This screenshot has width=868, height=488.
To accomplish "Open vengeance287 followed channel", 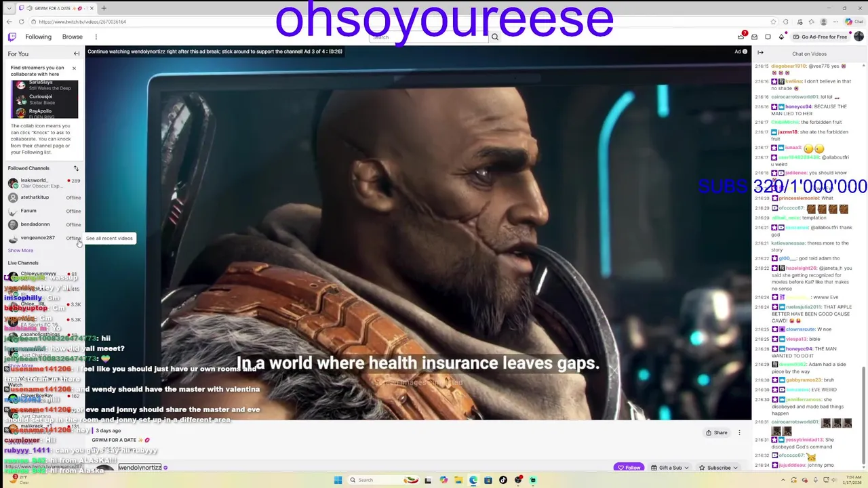I will pyautogui.click(x=43, y=238).
